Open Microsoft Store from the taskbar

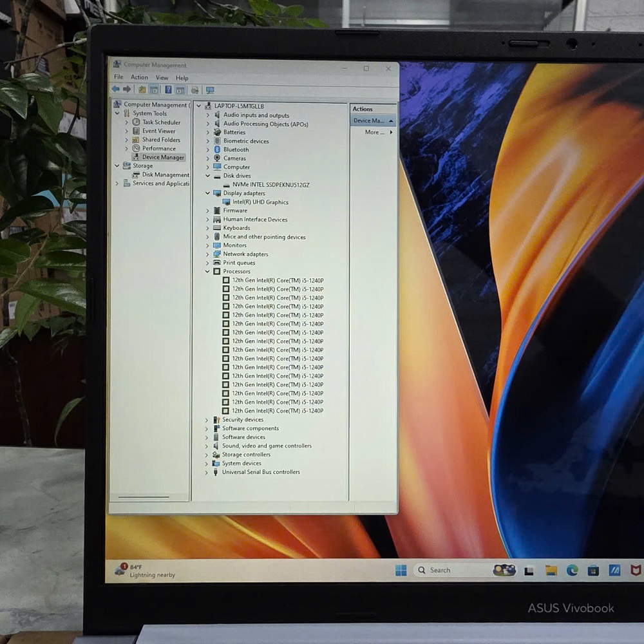point(593,570)
